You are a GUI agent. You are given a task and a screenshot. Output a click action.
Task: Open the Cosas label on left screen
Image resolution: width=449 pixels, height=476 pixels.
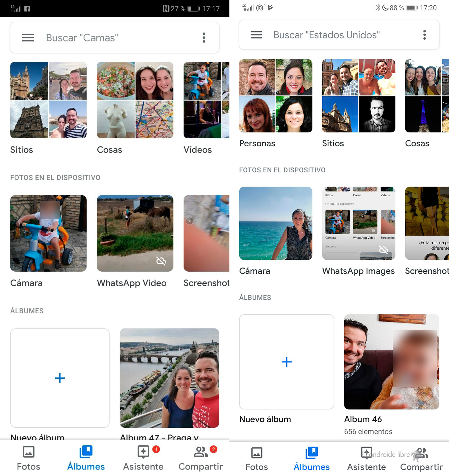[109, 150]
